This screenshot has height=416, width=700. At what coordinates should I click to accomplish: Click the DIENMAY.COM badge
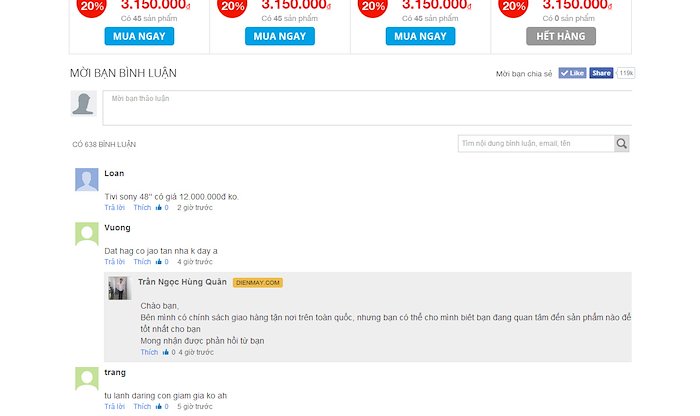[x=258, y=283]
